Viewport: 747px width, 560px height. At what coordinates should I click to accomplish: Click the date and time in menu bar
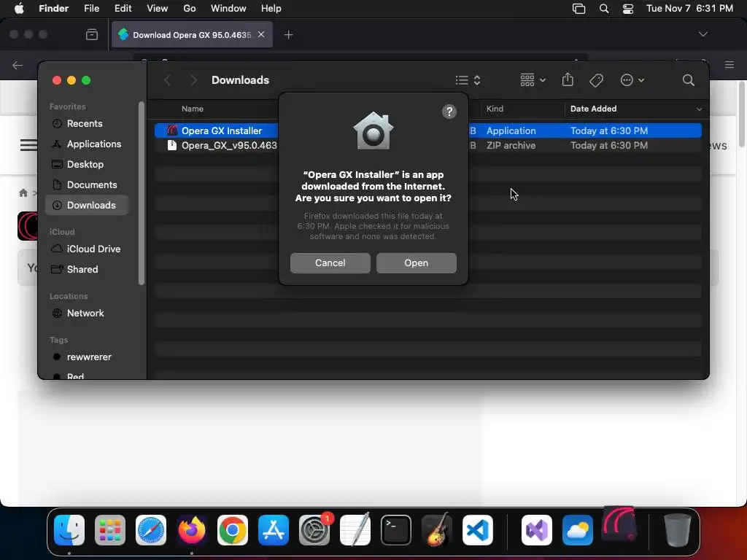coord(689,9)
